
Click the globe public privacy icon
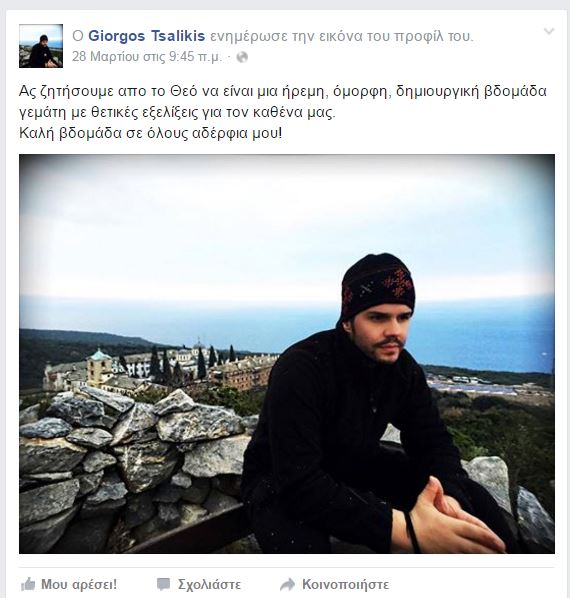click(242, 57)
